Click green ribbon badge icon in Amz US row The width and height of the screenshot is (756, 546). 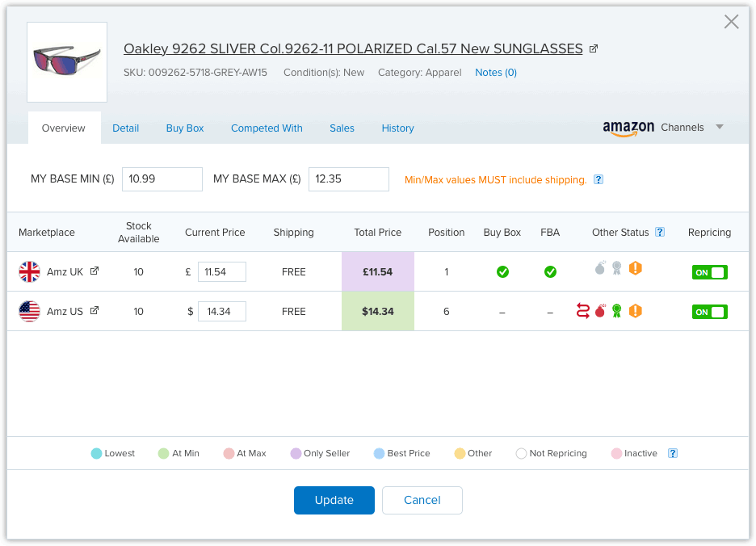pyautogui.click(x=616, y=311)
